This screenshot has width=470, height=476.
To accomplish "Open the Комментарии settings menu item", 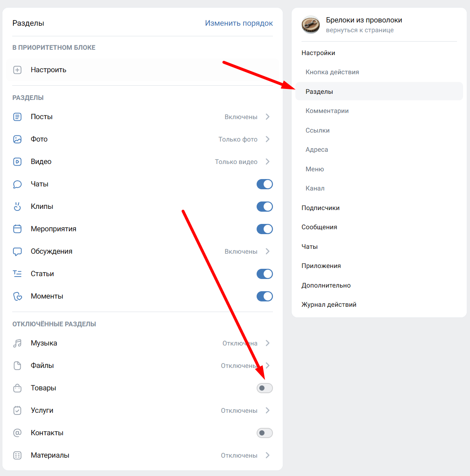I will point(327,111).
